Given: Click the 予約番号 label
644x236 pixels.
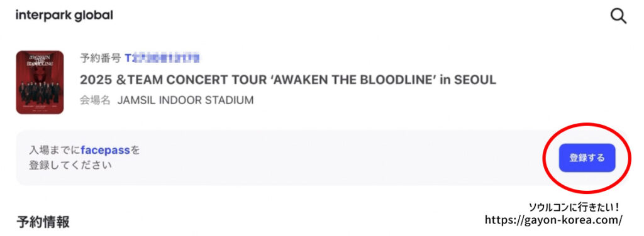Looking at the screenshot, I should 100,58.
